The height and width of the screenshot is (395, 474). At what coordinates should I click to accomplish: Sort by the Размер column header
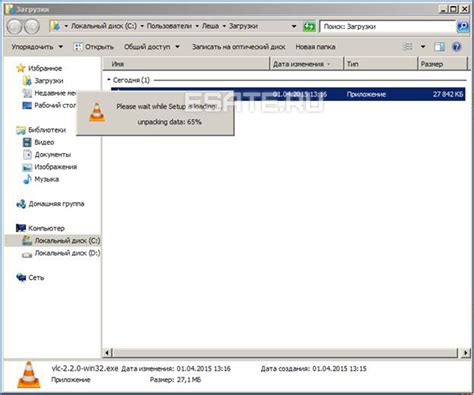443,64
